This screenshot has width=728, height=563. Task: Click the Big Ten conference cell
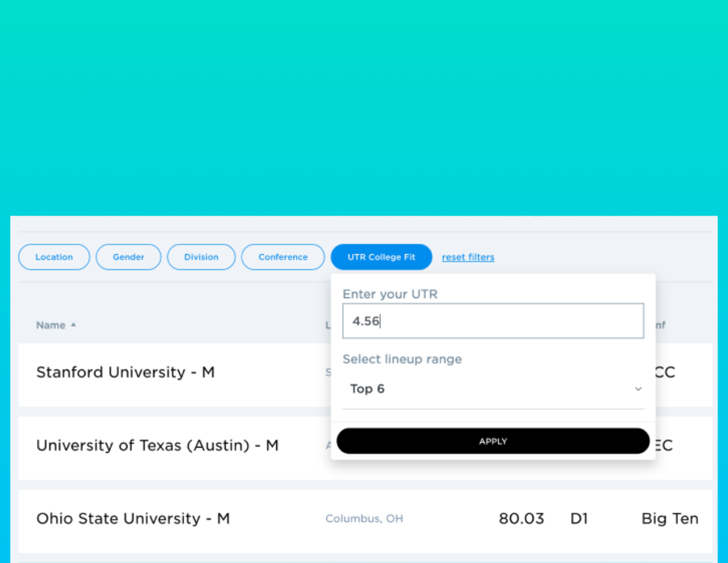click(669, 519)
